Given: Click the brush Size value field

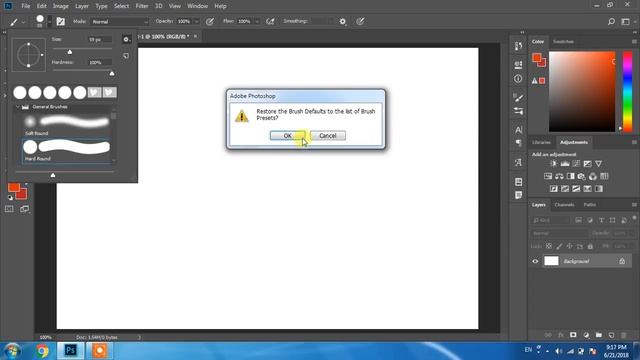Looking at the screenshot, I should [x=100, y=40].
